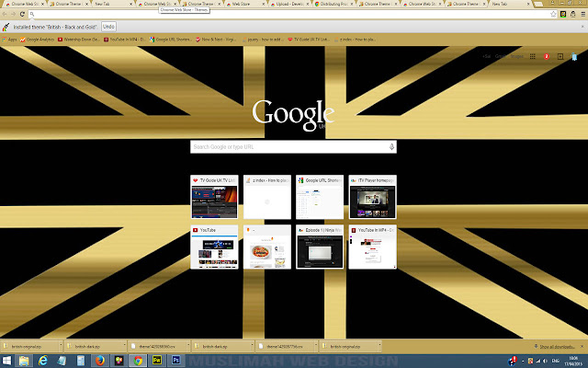This screenshot has height=368, width=588.
Task: Click the browser forward arrow
Action: [13, 14]
